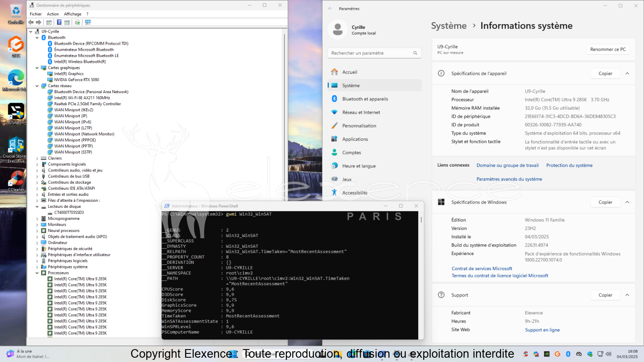
Task: Copy the Spécifications de Windows details
Action: 605,202
